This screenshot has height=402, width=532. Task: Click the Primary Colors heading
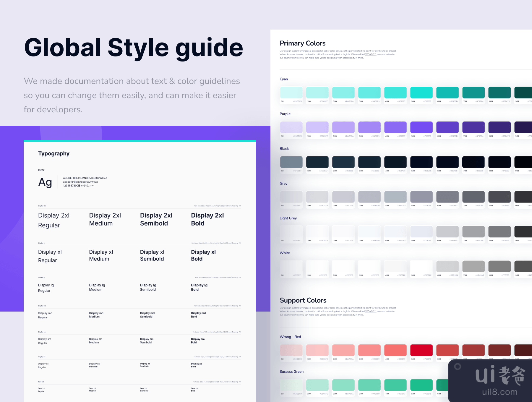click(302, 43)
